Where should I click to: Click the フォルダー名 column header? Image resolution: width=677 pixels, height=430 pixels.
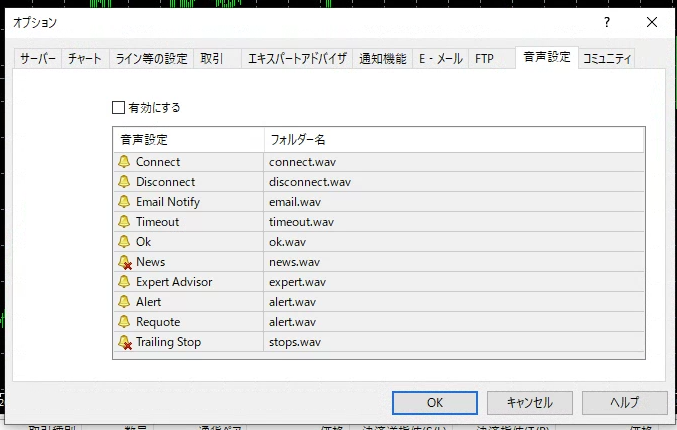click(454, 140)
